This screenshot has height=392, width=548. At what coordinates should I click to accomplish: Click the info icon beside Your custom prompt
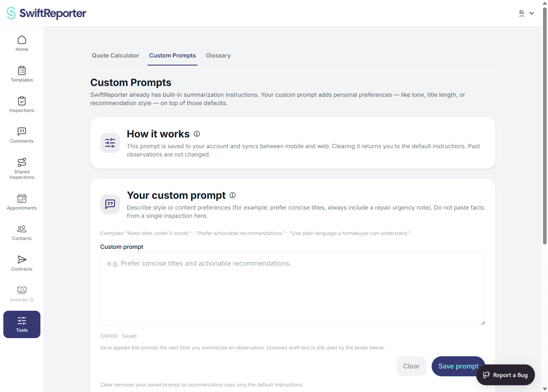[x=232, y=195]
